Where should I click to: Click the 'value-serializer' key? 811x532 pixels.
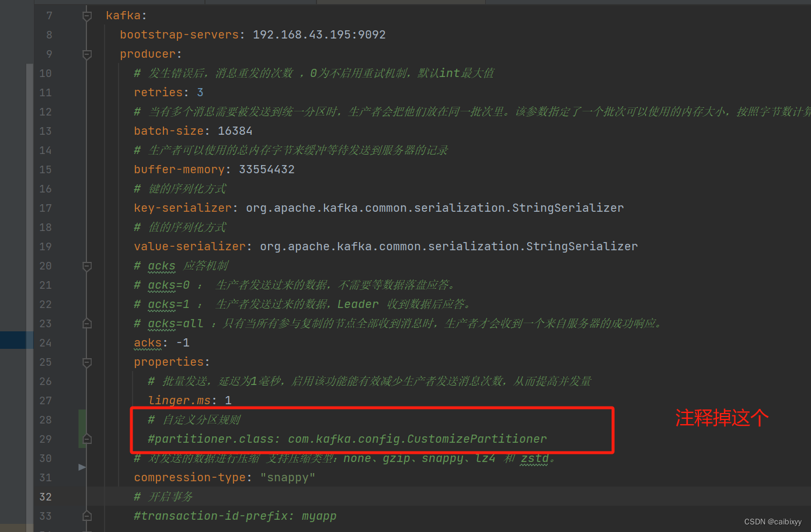(x=190, y=247)
